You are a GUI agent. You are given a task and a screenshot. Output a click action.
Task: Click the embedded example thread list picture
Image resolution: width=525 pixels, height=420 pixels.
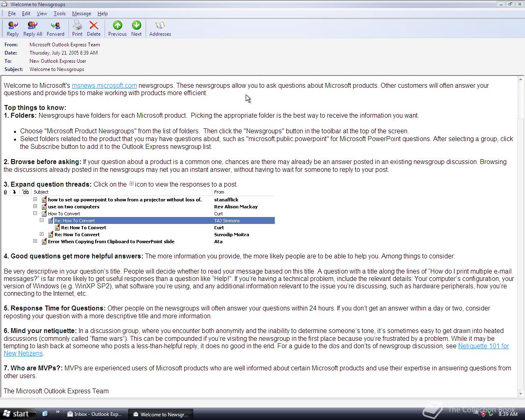tap(139, 217)
